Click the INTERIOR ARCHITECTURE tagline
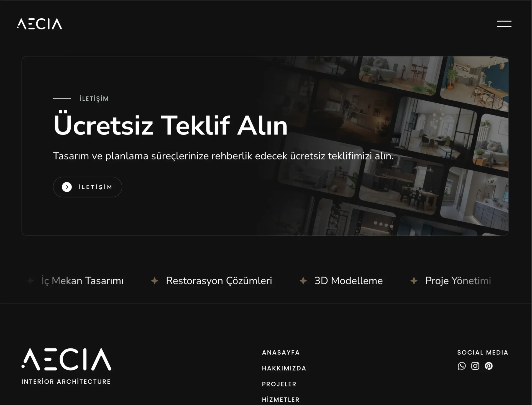Viewport: 532px width, 405px height. (x=66, y=382)
